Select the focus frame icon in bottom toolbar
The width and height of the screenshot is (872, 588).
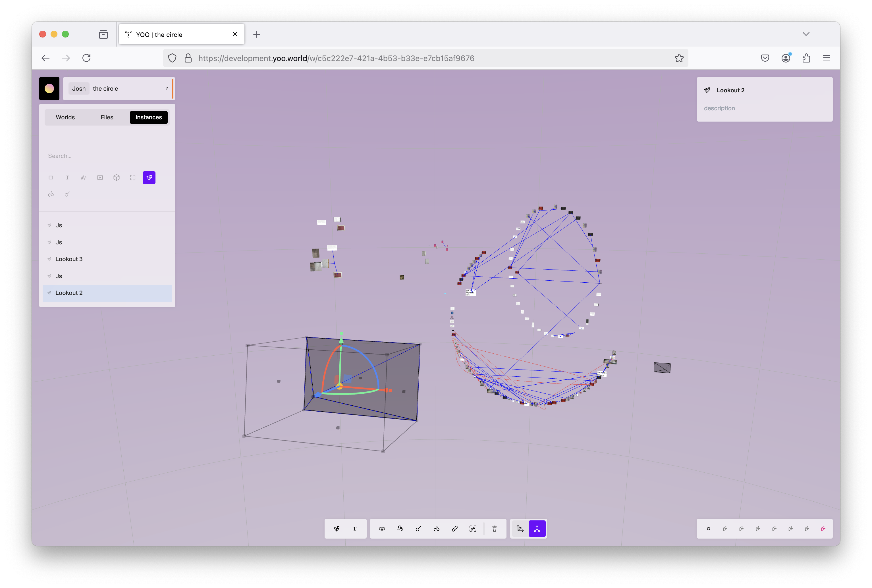pos(473,528)
